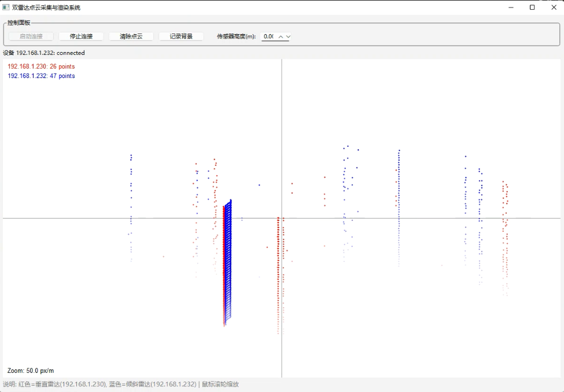Select the red 192.168.1.230 points legend label
This screenshot has width=564, height=392.
tap(41, 66)
